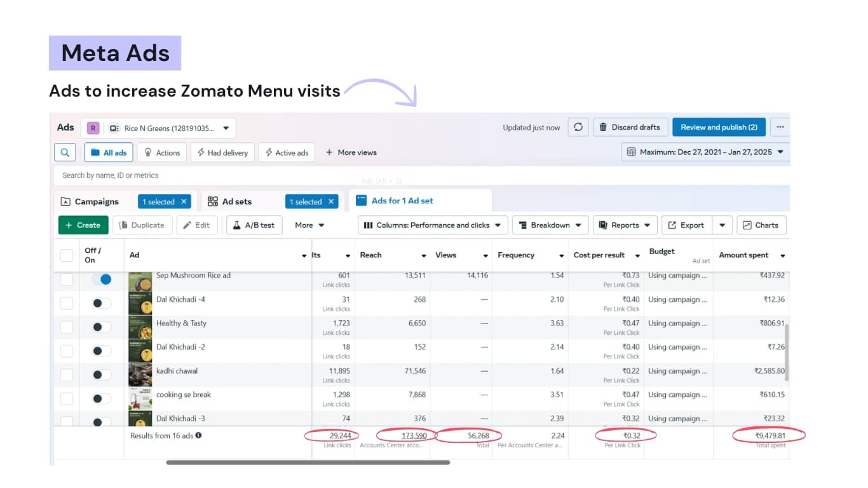Open the More dropdown in the toolbar
Screen dimensions: 868x488
309,225
